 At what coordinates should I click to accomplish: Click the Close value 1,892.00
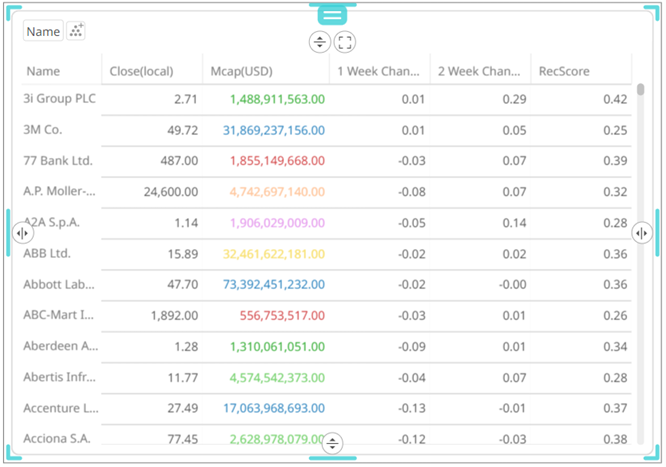(175, 315)
